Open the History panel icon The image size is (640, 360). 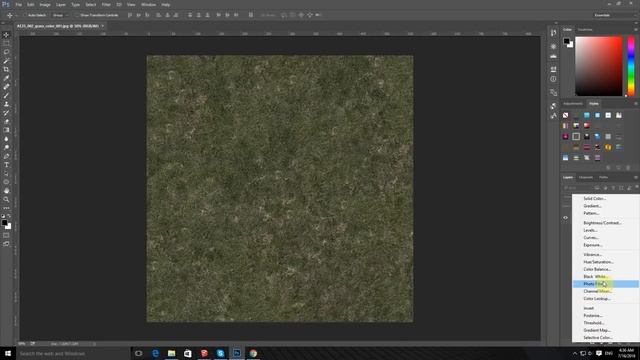(553, 33)
